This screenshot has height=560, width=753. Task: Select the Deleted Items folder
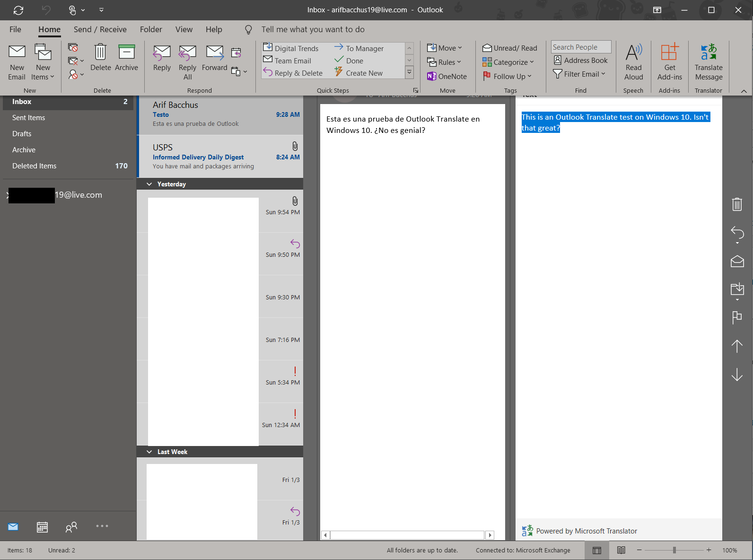(x=35, y=166)
